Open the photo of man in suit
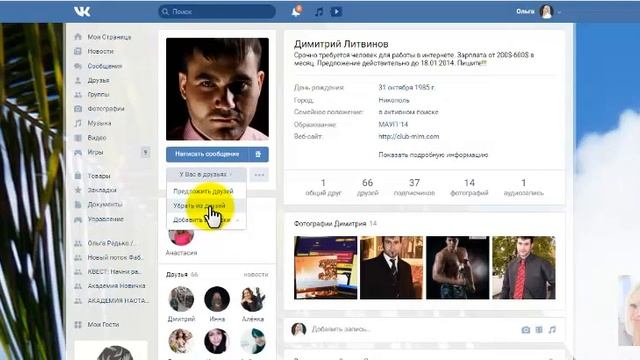 pyautogui.click(x=391, y=268)
